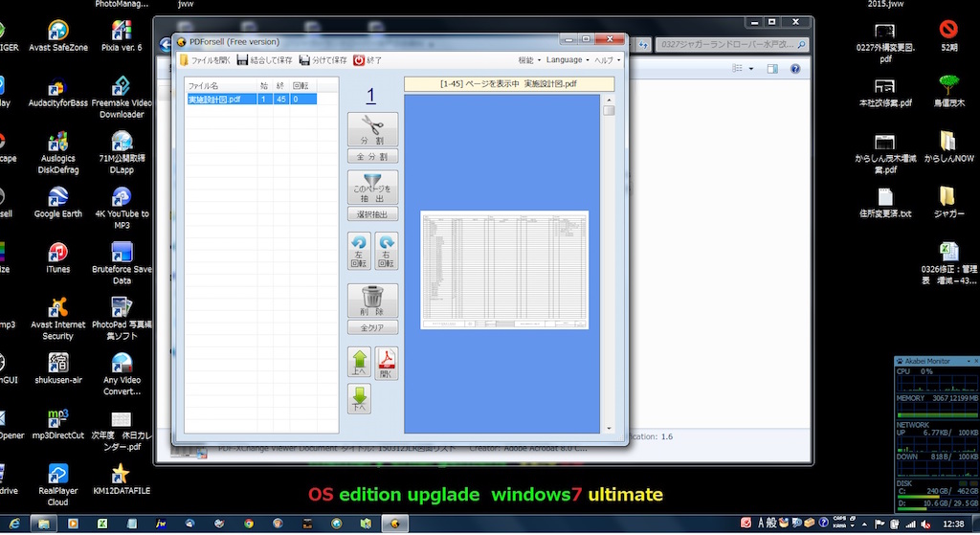Click the funnel このページを抽出 button
Image resolution: width=980 pixels, height=535 pixels.
(x=372, y=188)
